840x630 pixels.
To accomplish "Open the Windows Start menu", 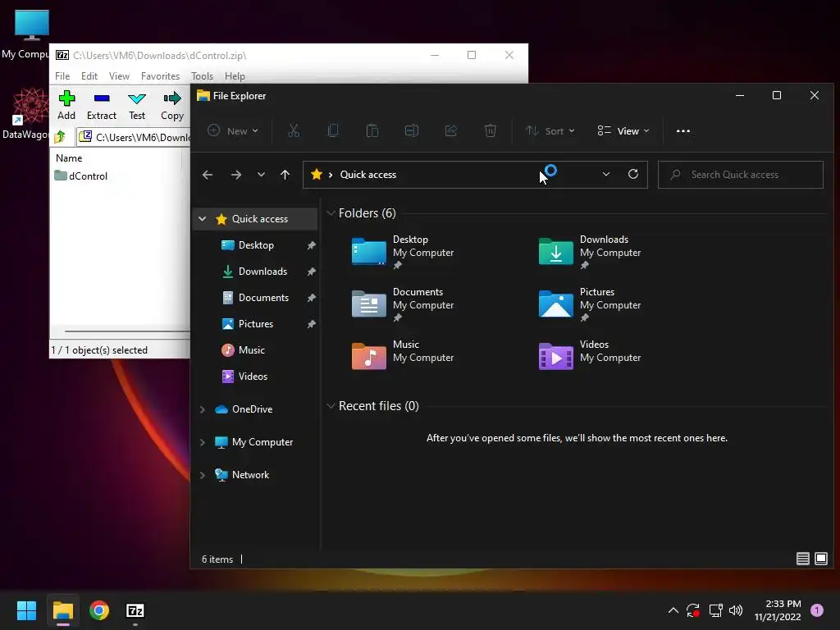I will click(26, 610).
